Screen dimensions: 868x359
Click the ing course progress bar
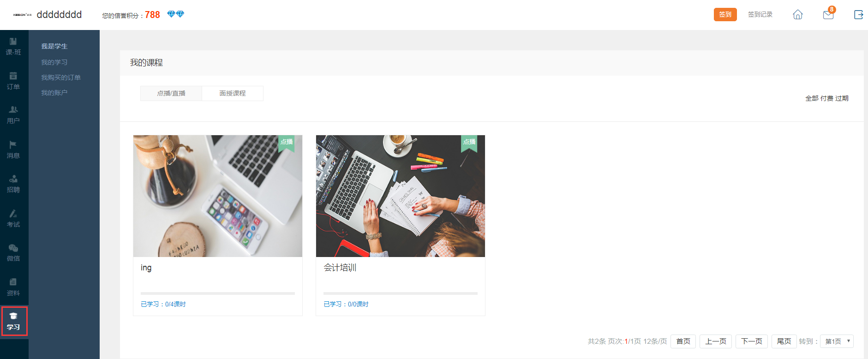click(218, 293)
